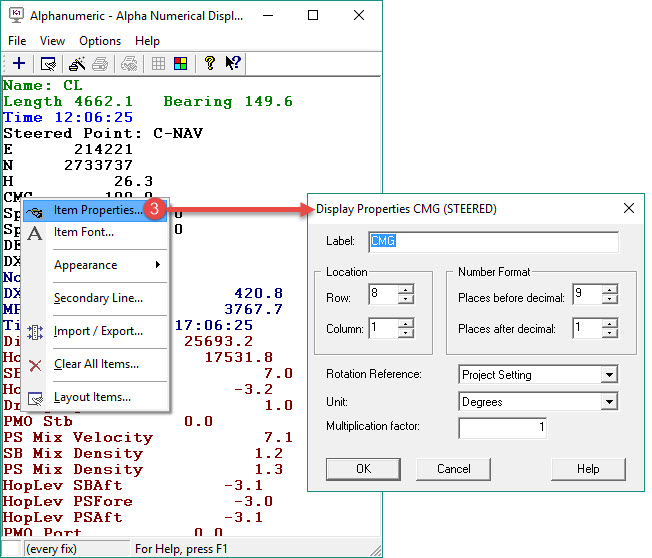Image resolution: width=652 pixels, height=558 pixels.
Task: Click the Clear All Items red X icon
Action: pos(35,365)
